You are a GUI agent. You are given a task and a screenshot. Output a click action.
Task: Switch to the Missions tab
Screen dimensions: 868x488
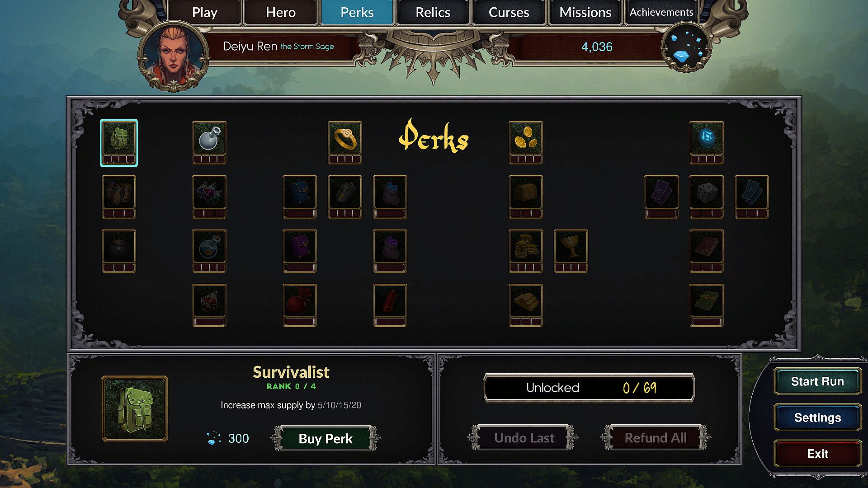coord(585,12)
